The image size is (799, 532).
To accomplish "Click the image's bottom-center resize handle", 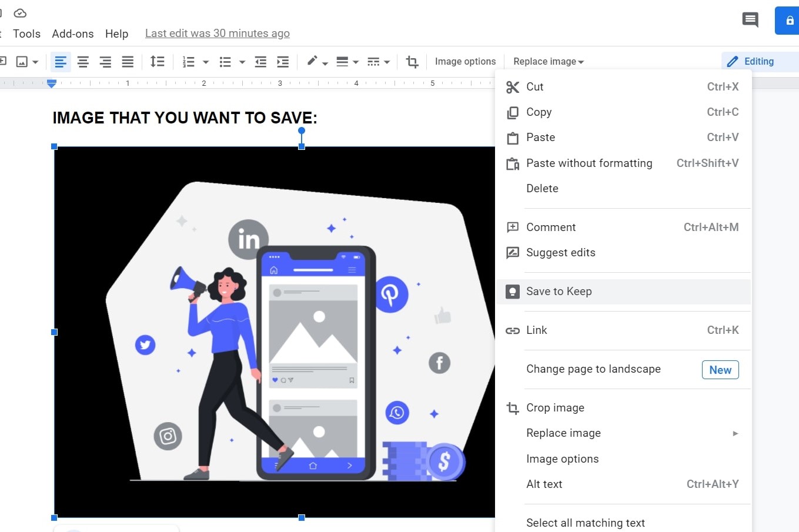I will tap(302, 518).
